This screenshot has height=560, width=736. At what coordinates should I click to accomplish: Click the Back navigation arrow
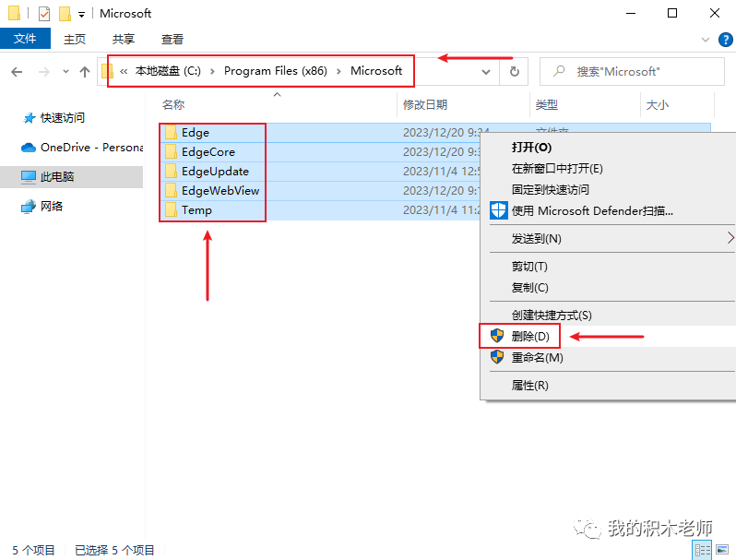pos(17,72)
